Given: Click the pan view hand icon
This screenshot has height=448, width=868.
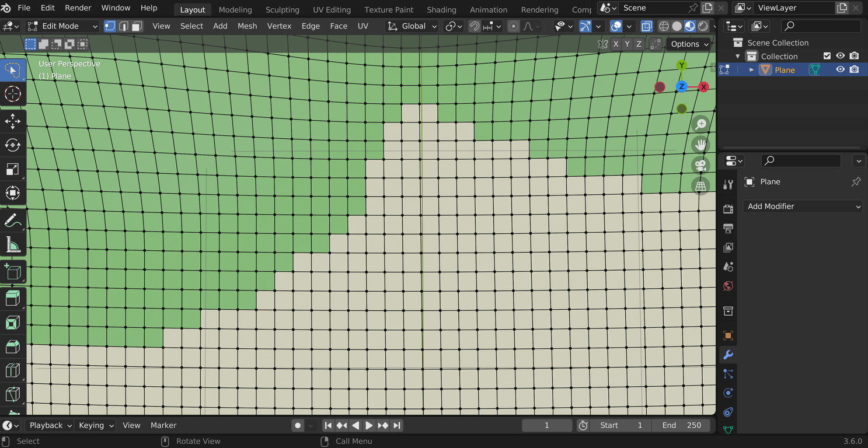Looking at the screenshot, I should (700, 144).
